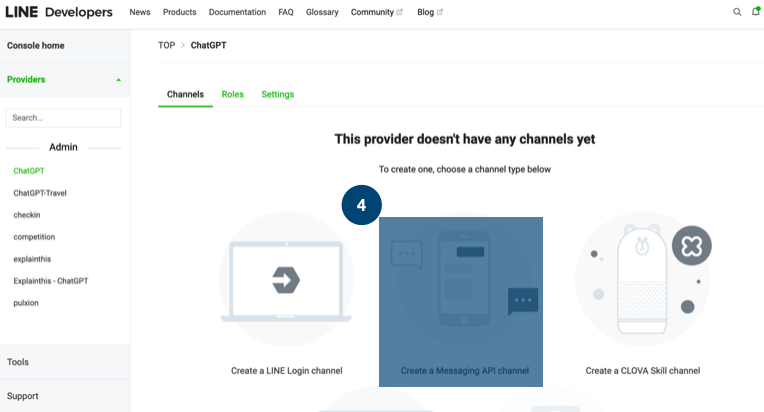Select the explainthis provider
The height and width of the screenshot is (412, 764).
pyautogui.click(x=32, y=259)
